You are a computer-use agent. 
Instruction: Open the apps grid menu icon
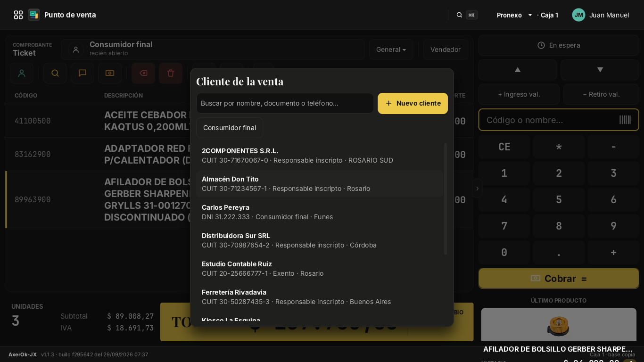[18, 15]
